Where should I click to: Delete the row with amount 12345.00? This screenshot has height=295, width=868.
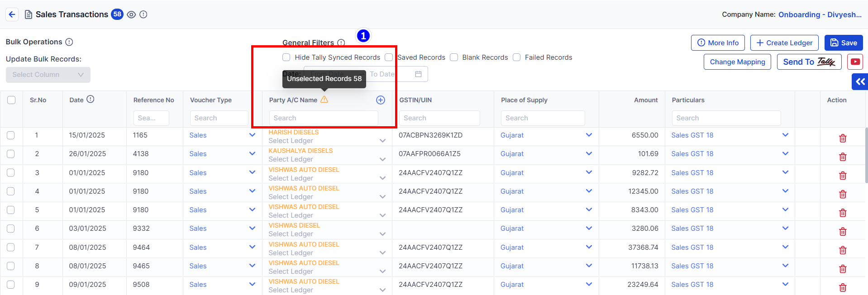pos(843,194)
